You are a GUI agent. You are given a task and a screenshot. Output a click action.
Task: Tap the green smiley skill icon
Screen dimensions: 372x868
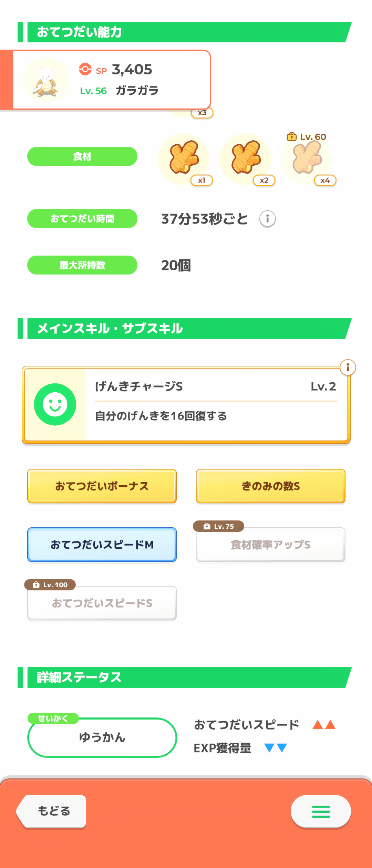click(55, 404)
